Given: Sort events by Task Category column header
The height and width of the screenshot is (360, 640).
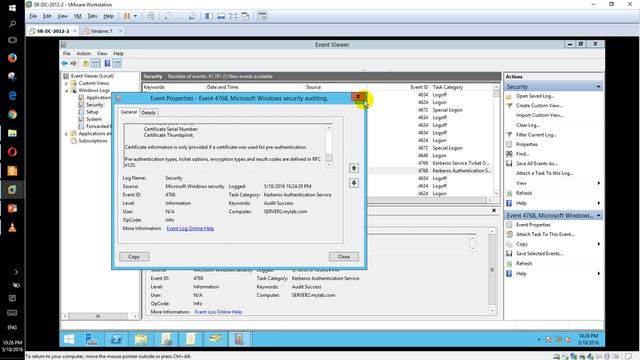Looking at the screenshot, I should pos(448,87).
